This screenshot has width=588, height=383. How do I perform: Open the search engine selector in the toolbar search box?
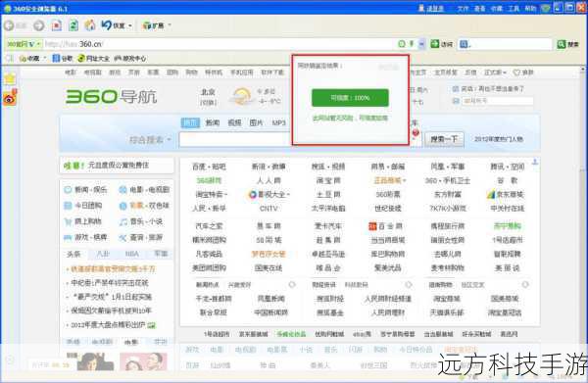point(465,44)
